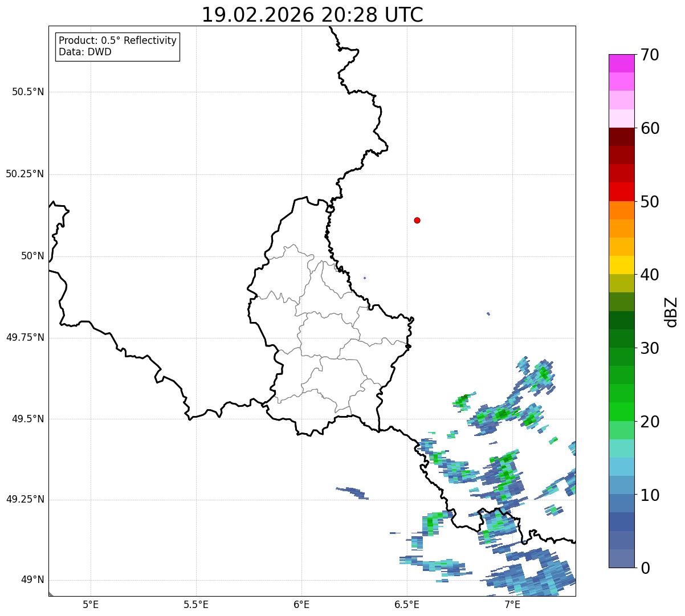
Task: Click the title text 19.02.2026 20:28 UTC
Action: (312, 15)
